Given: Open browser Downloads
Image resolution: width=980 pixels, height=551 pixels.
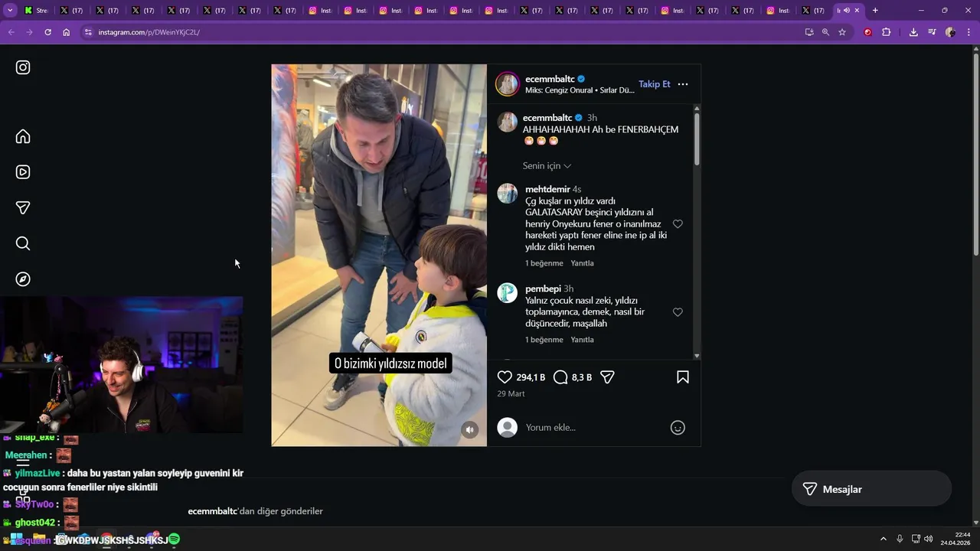Looking at the screenshot, I should (x=913, y=32).
